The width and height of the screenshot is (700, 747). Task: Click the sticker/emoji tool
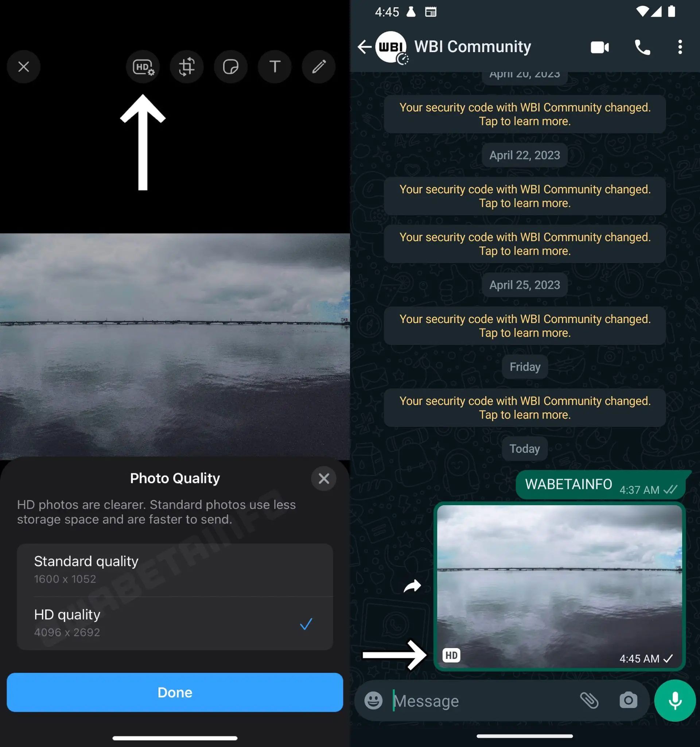(231, 66)
